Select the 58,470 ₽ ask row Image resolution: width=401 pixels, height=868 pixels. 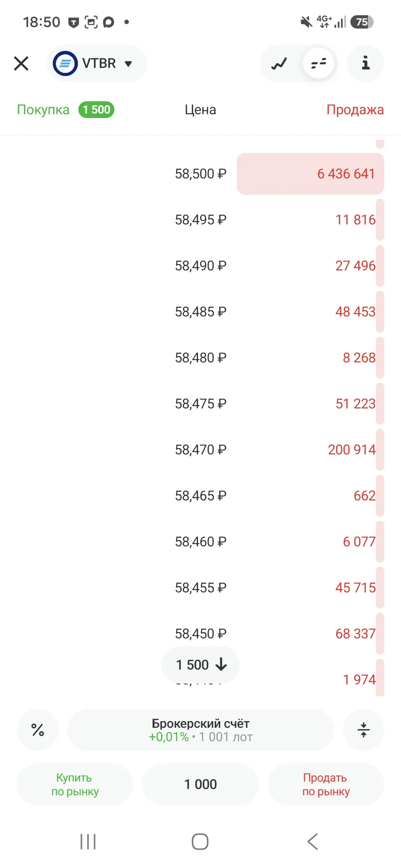click(x=200, y=450)
